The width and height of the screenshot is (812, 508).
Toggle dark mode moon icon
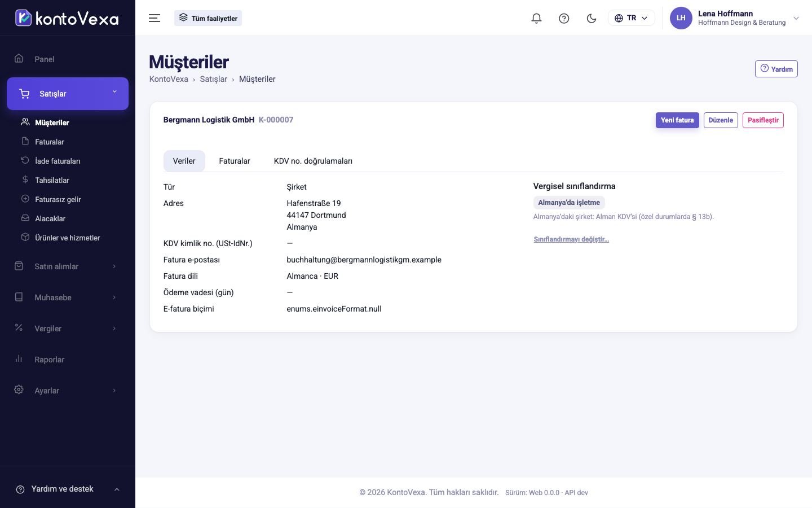point(592,18)
